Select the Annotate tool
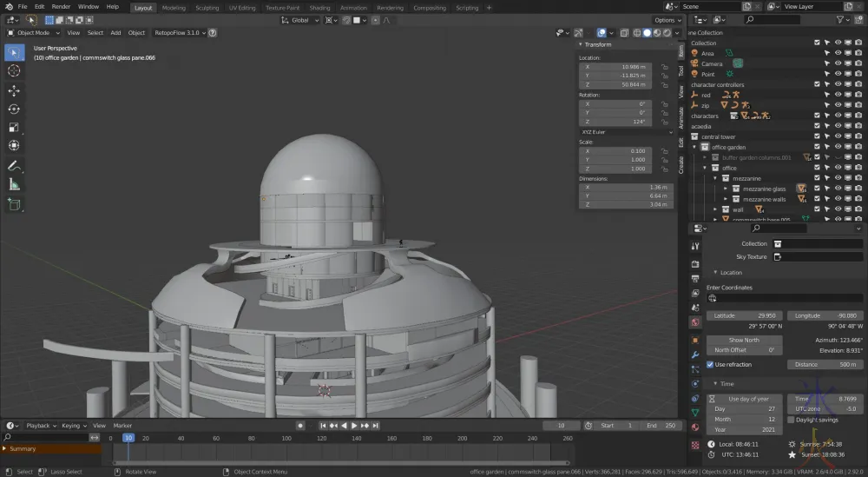 click(x=15, y=166)
